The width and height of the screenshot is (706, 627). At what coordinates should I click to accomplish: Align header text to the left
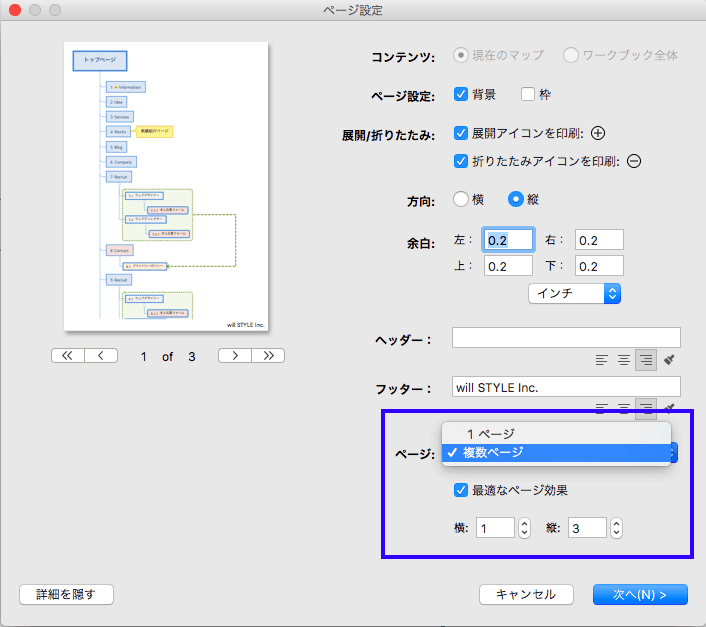tap(602, 360)
